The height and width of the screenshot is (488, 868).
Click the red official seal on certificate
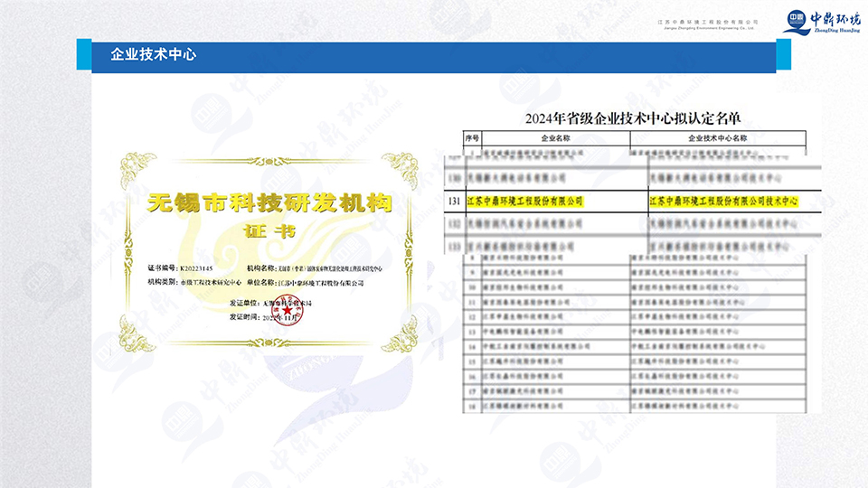(x=275, y=310)
